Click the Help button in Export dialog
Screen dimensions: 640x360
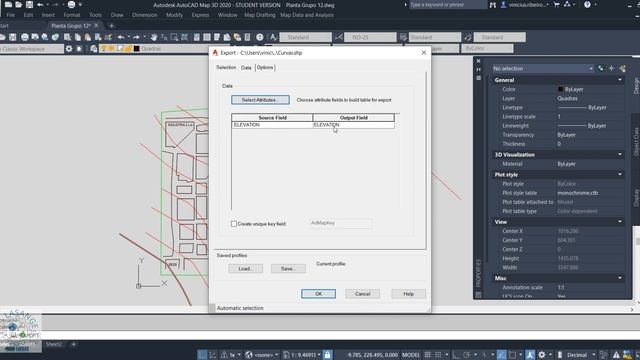click(409, 293)
